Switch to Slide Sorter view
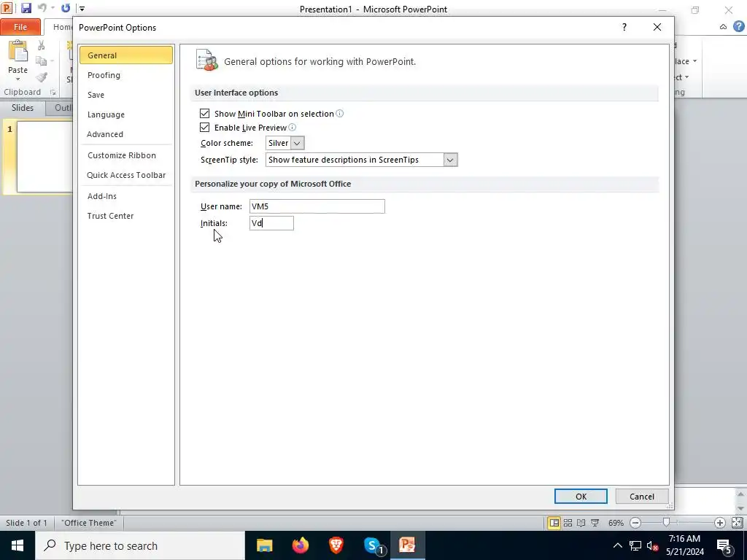 568,523
